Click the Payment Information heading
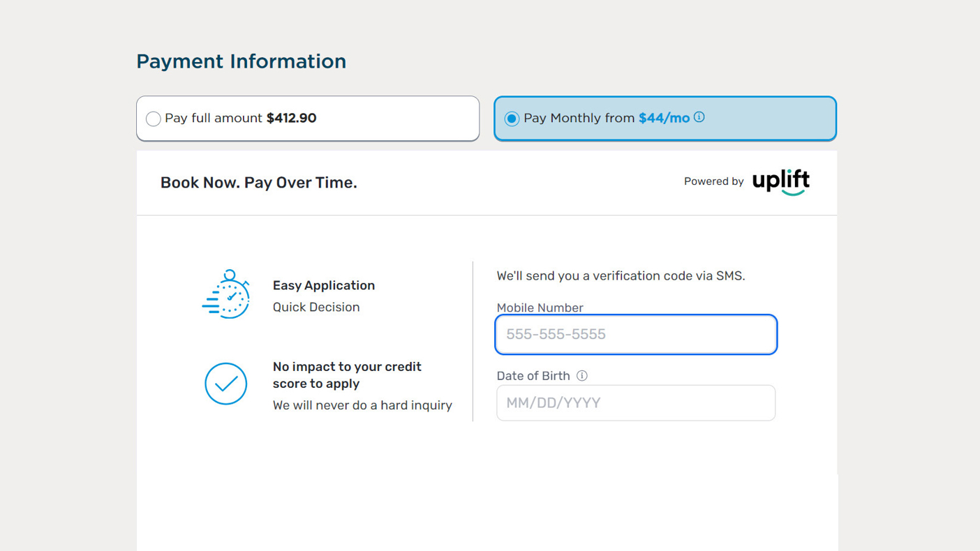Screen dimensions: 980x551 point(242,61)
